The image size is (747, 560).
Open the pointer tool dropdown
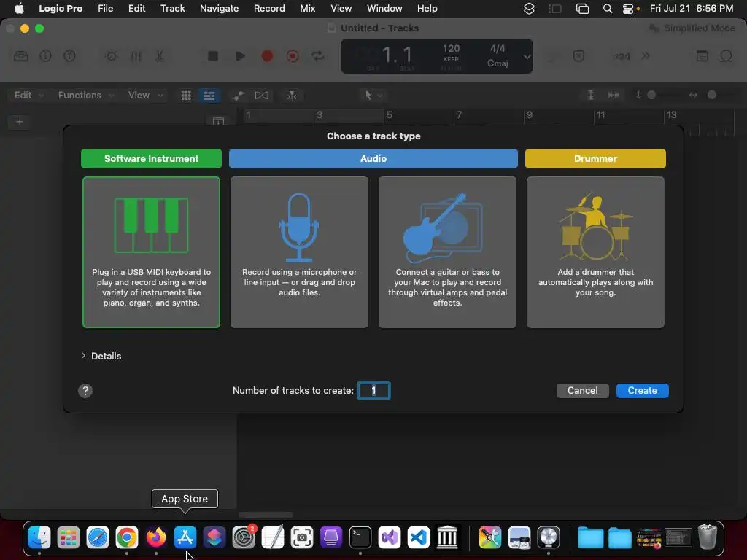click(x=373, y=96)
